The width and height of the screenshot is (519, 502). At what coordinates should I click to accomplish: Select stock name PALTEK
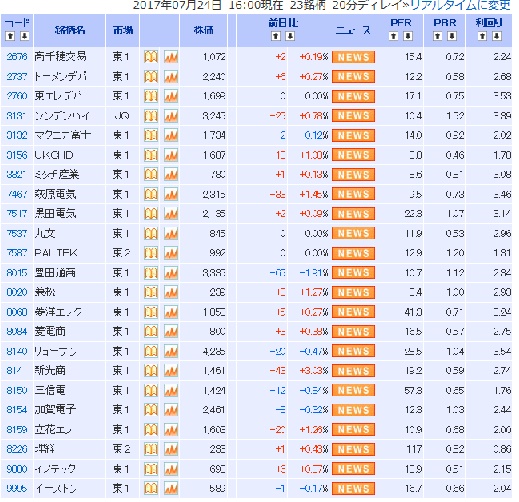click(x=56, y=253)
